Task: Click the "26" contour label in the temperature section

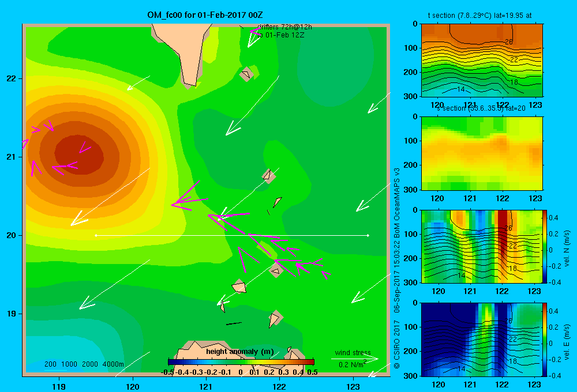Action: pos(509,42)
